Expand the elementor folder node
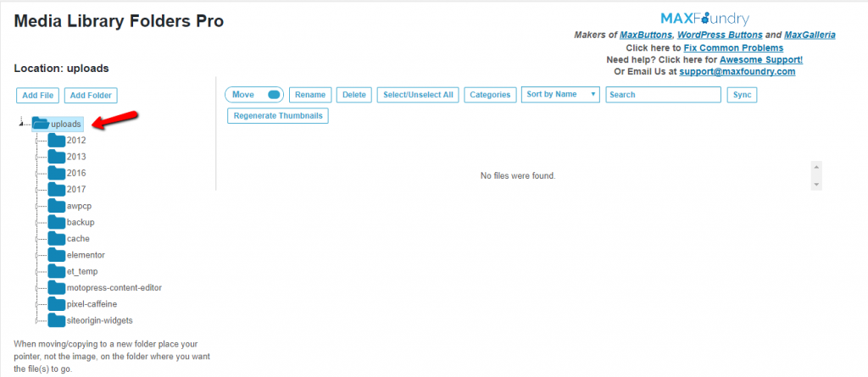Viewport: 868px width, 377px height. tap(37, 255)
